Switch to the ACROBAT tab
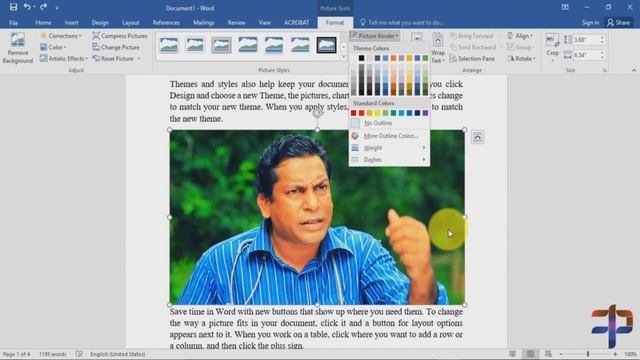 pos(296,22)
